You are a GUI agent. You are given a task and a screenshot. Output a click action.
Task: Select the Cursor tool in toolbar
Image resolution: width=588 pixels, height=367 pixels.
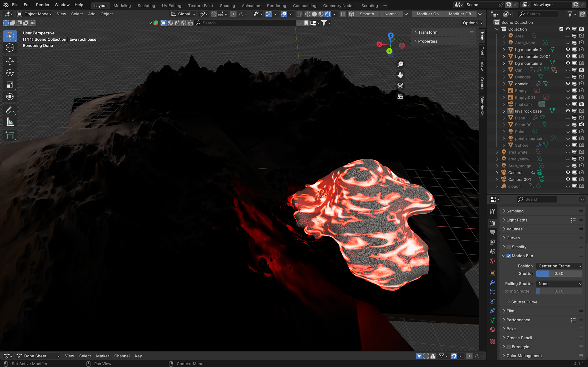tap(10, 48)
